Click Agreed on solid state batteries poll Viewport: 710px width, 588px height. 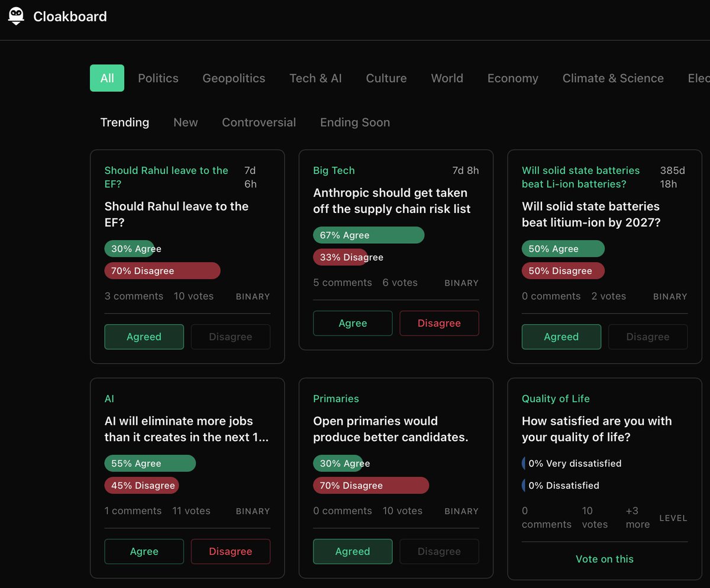click(x=561, y=337)
